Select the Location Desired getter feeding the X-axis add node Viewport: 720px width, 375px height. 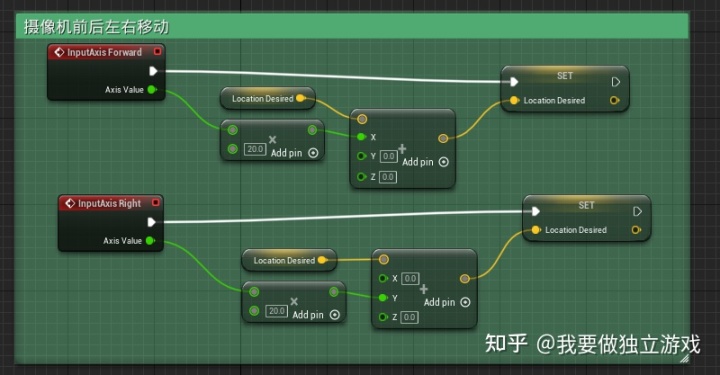tap(268, 98)
